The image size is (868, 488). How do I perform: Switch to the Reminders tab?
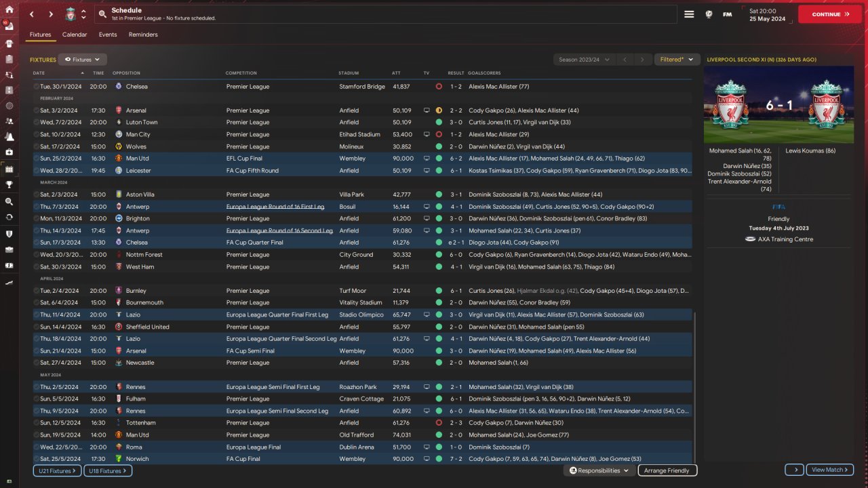click(x=143, y=35)
